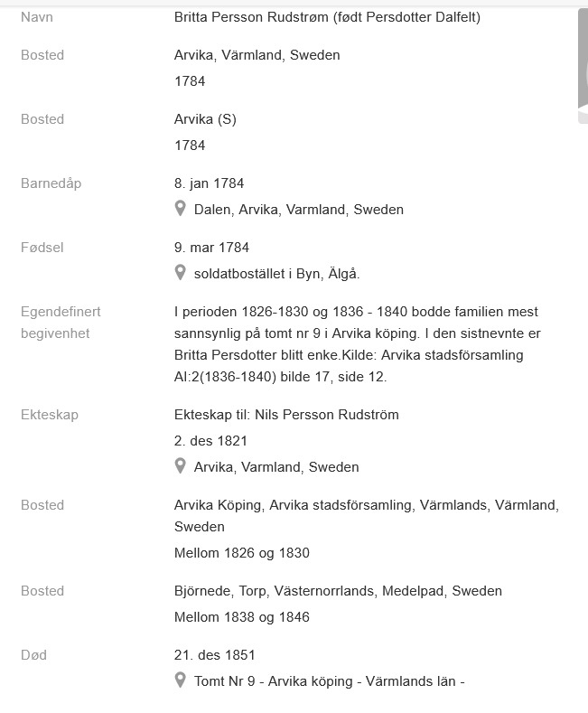This screenshot has height=713, width=588.
Task: Click the Arvika Köping stadsförsamling residence text
Action: click(x=366, y=505)
